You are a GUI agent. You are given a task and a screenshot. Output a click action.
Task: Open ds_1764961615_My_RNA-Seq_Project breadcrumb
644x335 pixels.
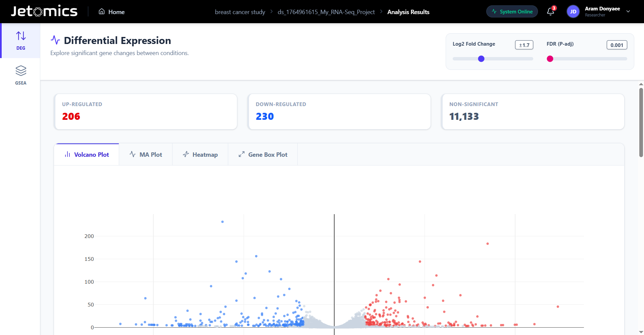tap(326, 12)
